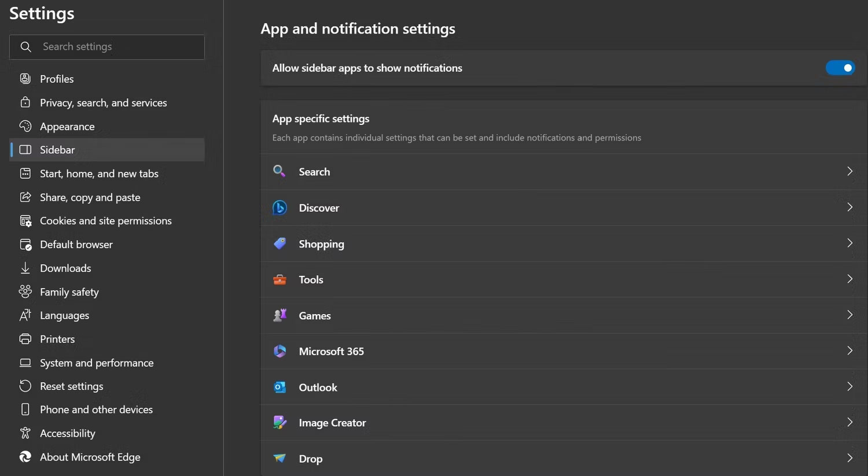The height and width of the screenshot is (476, 868).
Task: Open Share, copy and paste settings
Action: point(107,197)
